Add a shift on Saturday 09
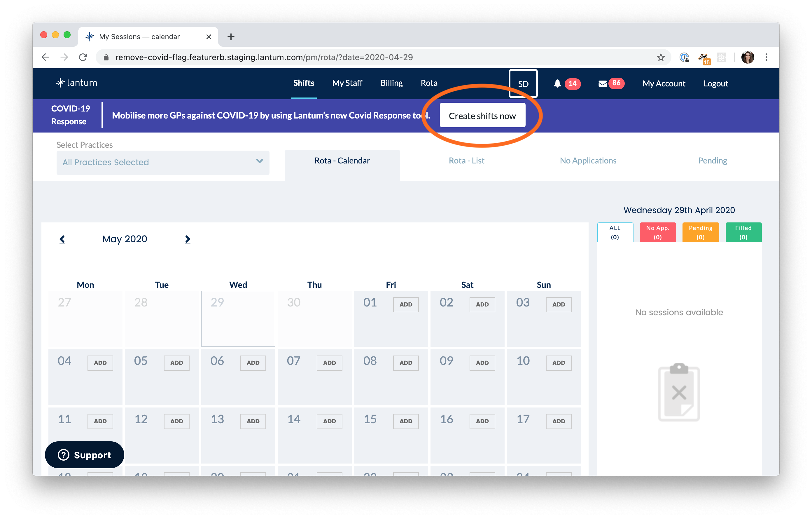Screen dimensions: 812x519 tap(482, 363)
